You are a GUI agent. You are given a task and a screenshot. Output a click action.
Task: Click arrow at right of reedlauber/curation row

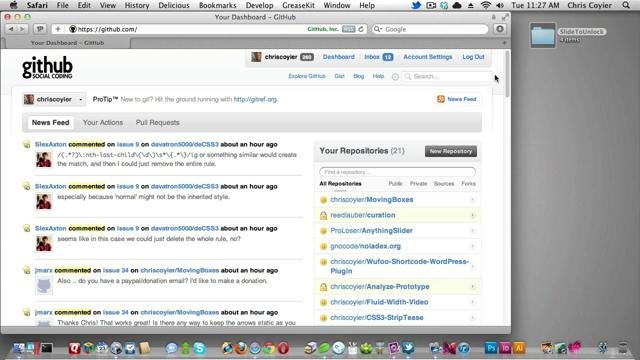(x=473, y=215)
